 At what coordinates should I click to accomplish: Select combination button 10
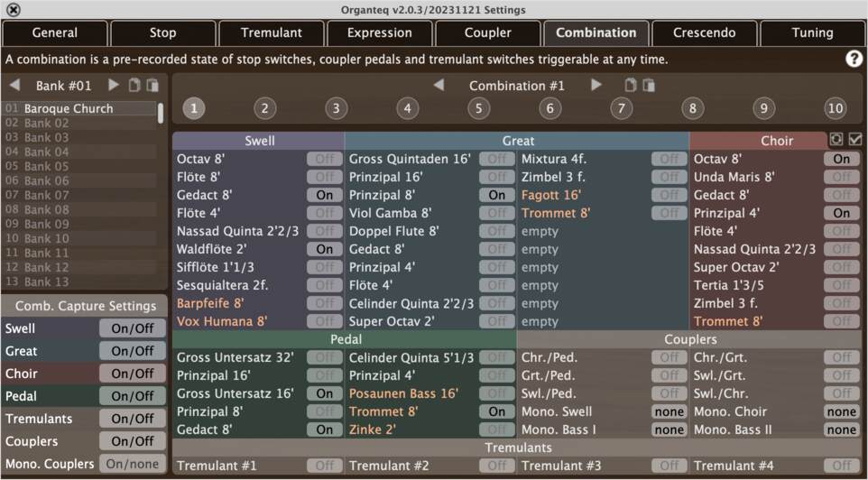point(835,108)
